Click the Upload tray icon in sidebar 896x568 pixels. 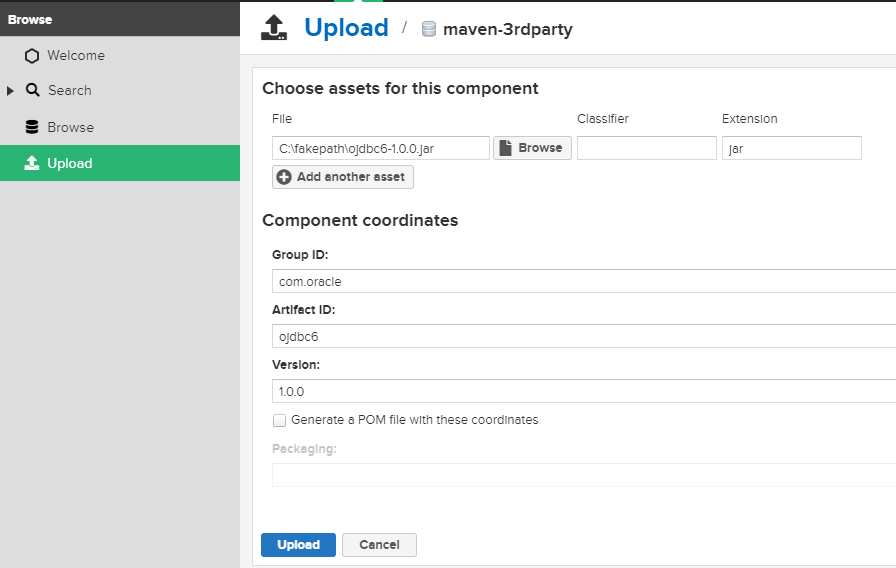pyautogui.click(x=32, y=163)
